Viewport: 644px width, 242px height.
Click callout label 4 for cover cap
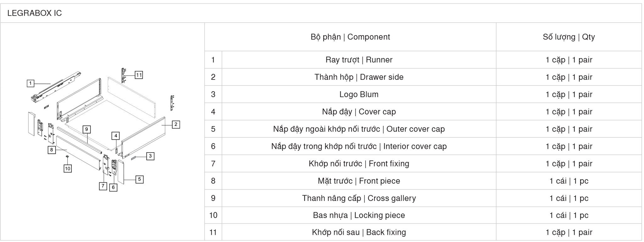[116, 136]
